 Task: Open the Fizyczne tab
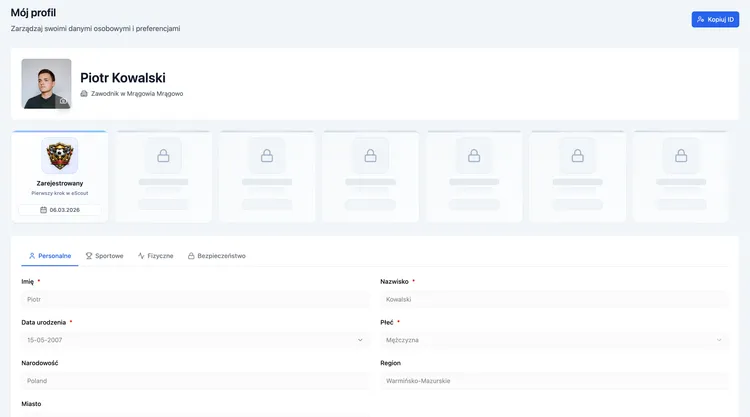tap(155, 256)
